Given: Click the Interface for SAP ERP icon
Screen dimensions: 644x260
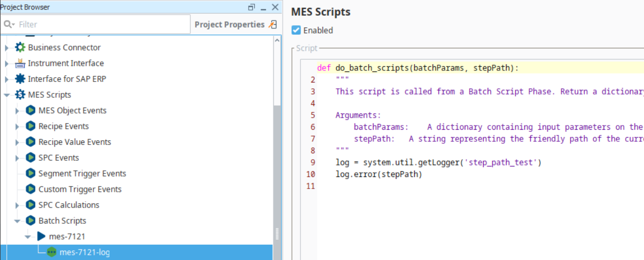Looking at the screenshot, I should (20, 79).
